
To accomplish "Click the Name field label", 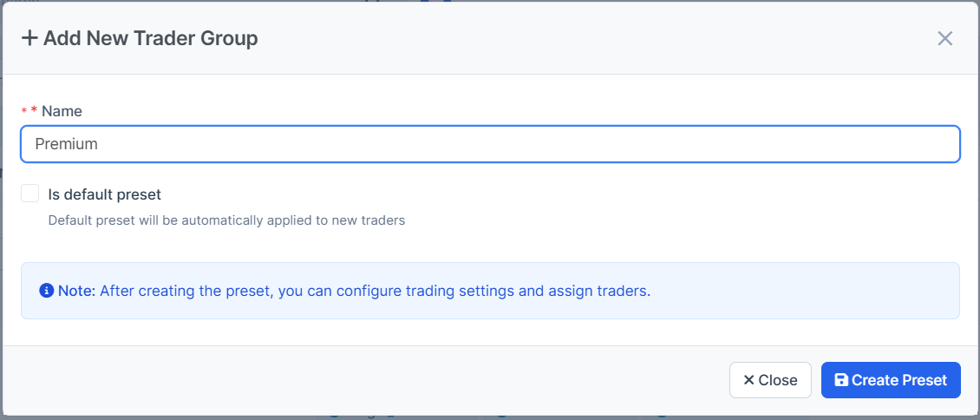I will (x=62, y=111).
